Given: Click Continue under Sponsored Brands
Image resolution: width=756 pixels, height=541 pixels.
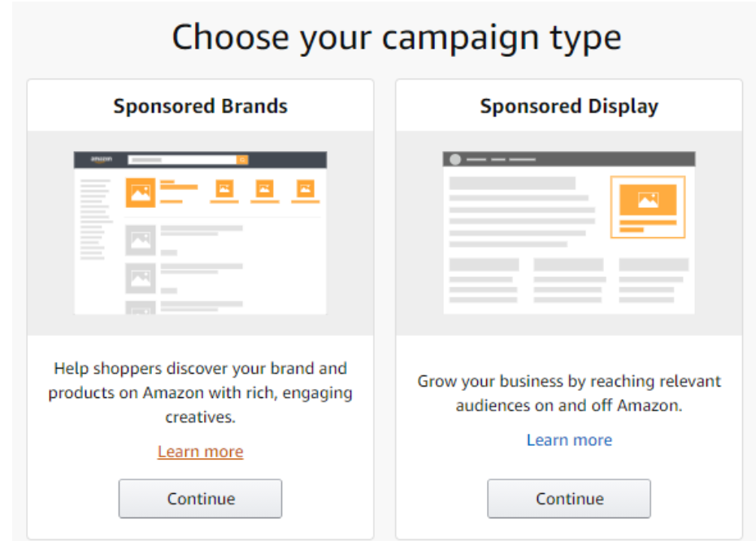Looking at the screenshot, I should pos(200,499).
